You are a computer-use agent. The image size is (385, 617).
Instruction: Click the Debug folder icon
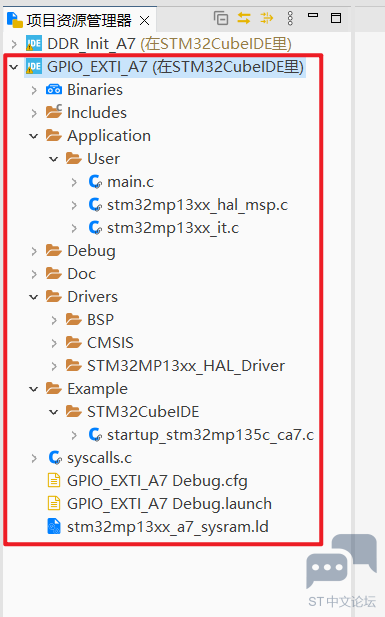click(54, 251)
